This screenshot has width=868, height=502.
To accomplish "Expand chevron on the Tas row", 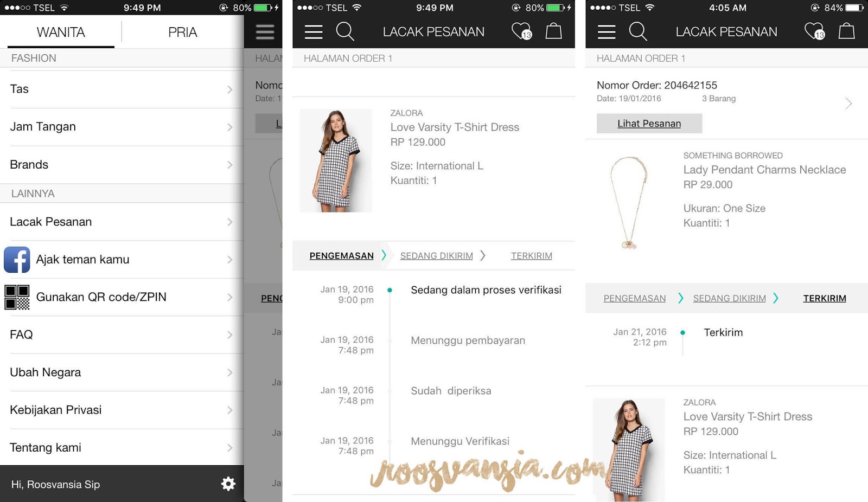I will [x=230, y=89].
